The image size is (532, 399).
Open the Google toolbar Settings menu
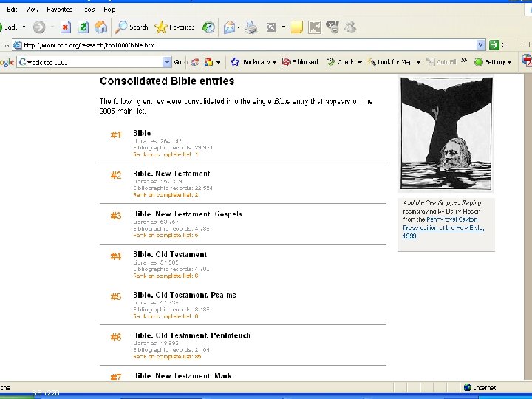[494, 62]
